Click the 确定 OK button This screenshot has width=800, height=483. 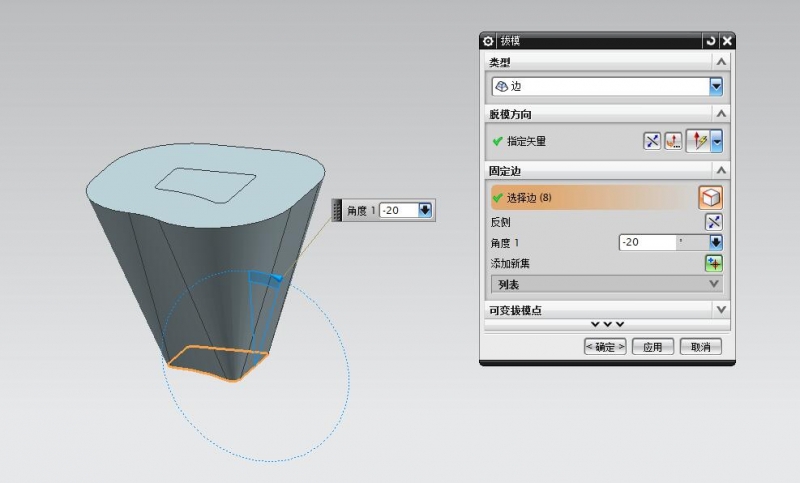[605, 347]
